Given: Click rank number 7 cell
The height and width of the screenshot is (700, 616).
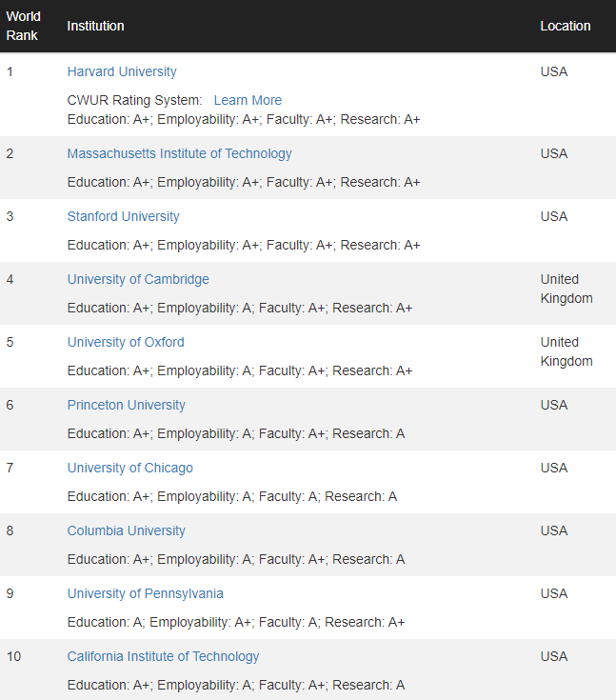Looking at the screenshot, I should point(10,468).
